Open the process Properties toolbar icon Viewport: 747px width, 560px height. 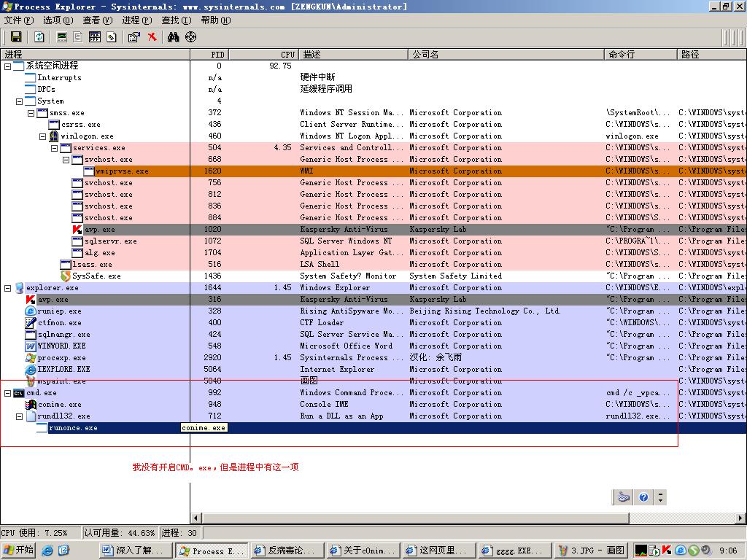tap(133, 37)
